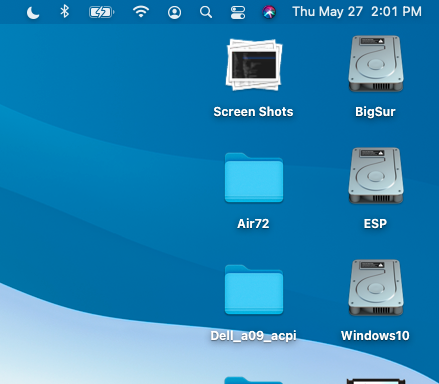
Task: Select the Screen Shots stack icon
Action: point(254,65)
